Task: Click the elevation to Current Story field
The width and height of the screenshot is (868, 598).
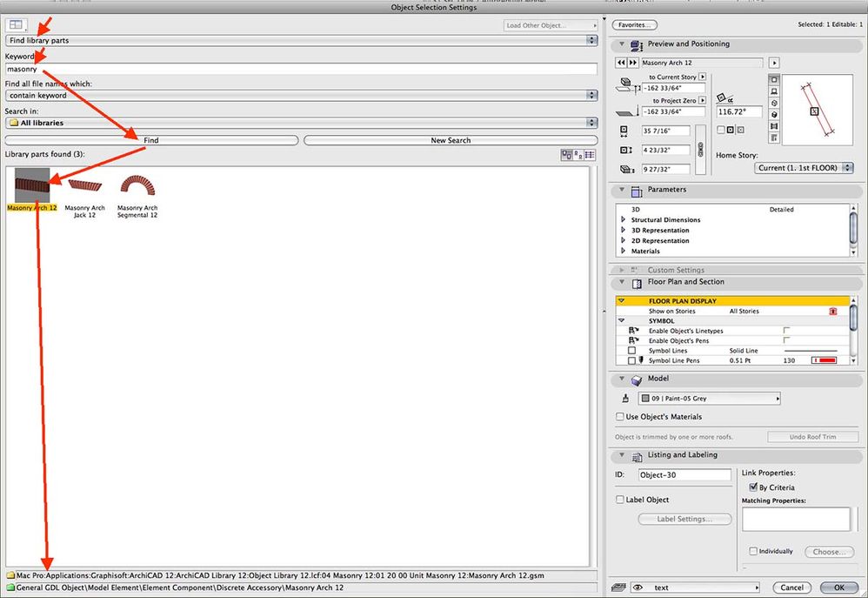Action: tap(674, 88)
